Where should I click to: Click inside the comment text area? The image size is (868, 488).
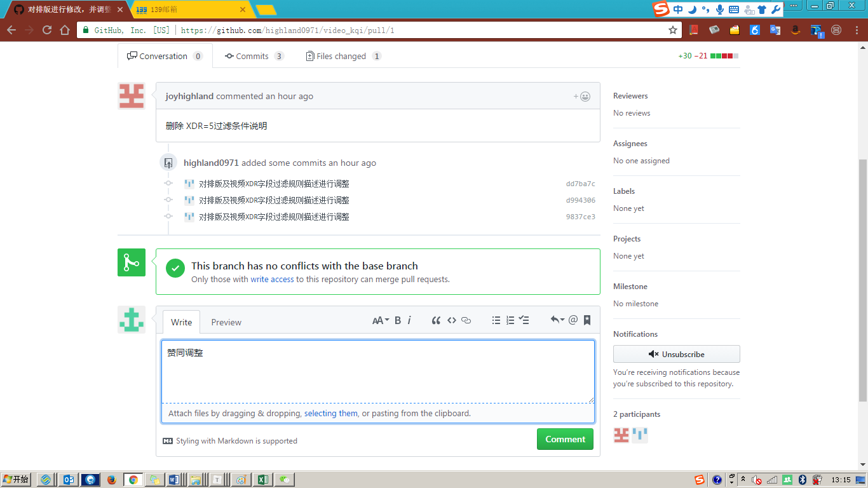[x=378, y=372]
